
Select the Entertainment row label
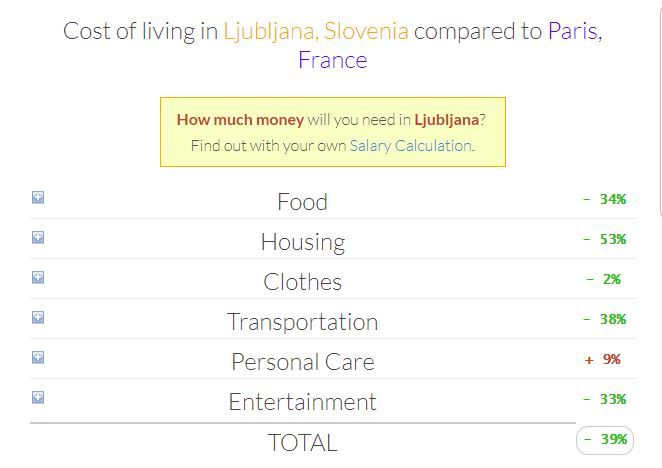coord(302,402)
